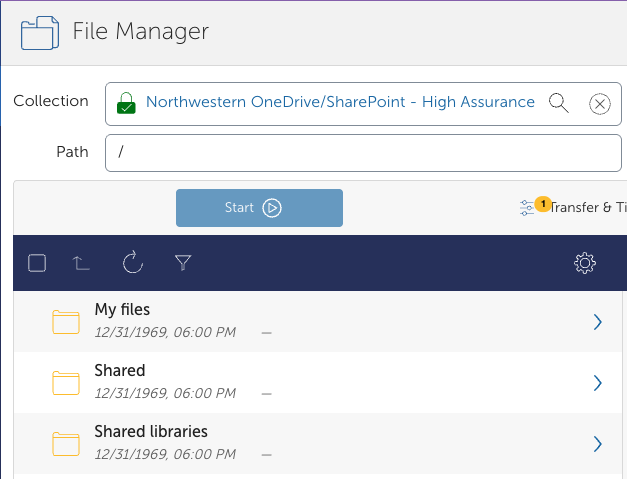
Task: Click the File Manager title text
Action: pyautogui.click(x=140, y=32)
